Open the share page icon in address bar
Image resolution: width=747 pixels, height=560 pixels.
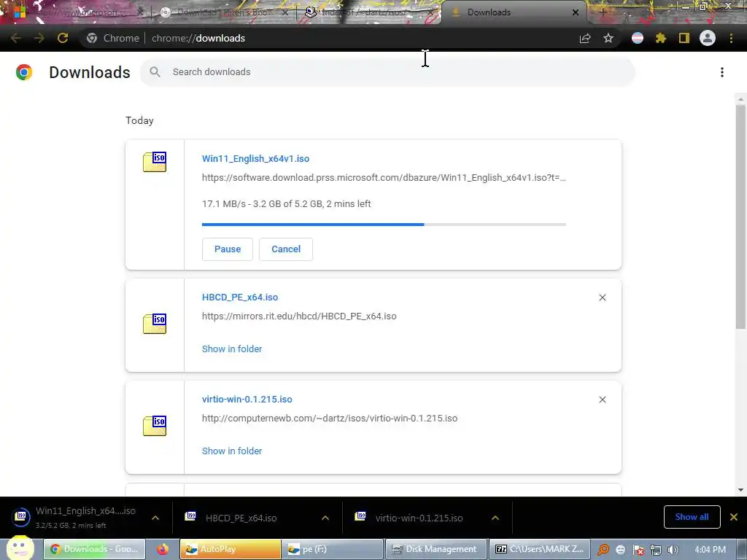(x=585, y=38)
